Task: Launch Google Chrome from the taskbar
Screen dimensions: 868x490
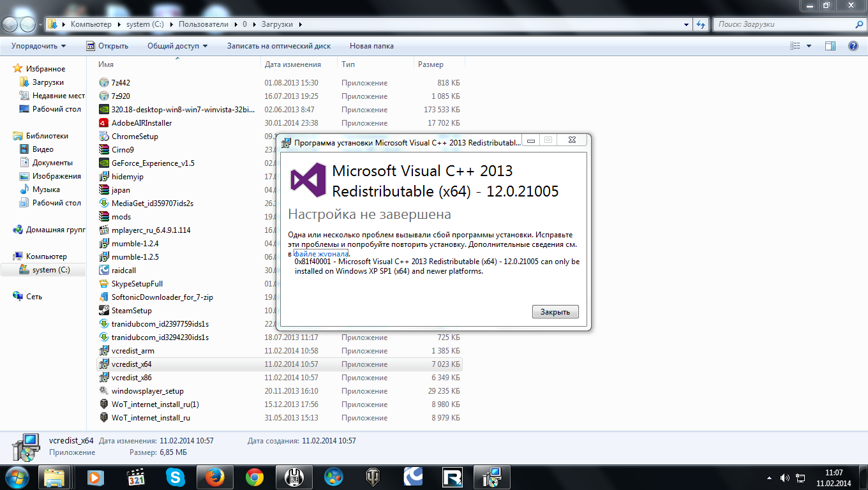Action: point(255,477)
